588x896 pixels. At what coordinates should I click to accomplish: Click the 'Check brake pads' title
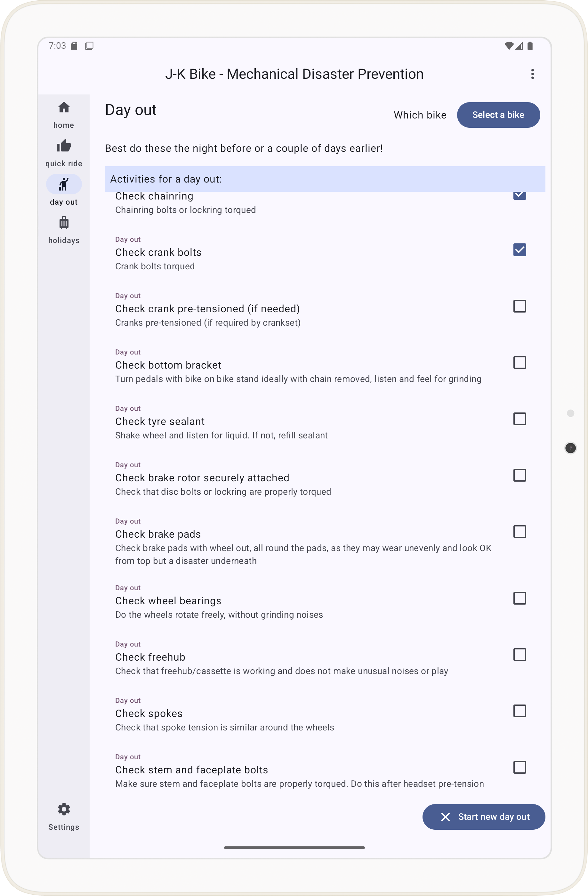158,534
